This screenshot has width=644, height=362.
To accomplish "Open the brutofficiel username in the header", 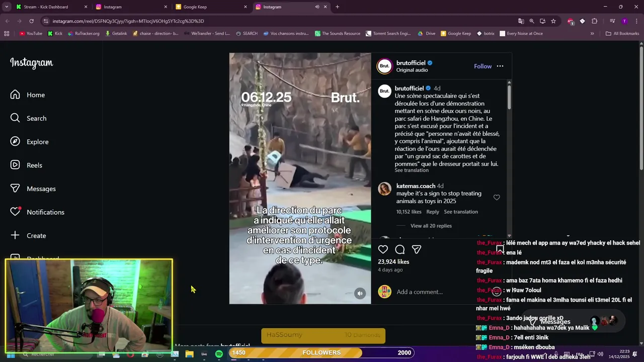I will click(x=411, y=63).
